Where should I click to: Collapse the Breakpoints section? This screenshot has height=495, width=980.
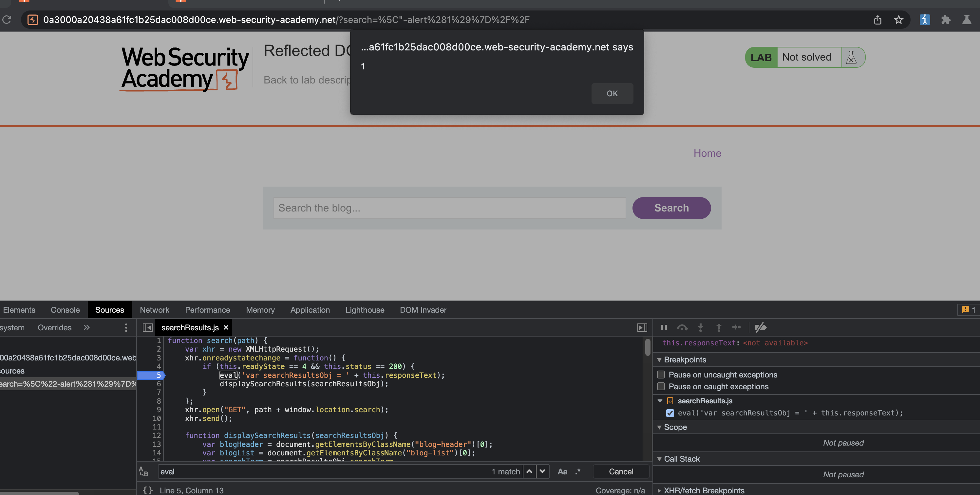(659, 360)
